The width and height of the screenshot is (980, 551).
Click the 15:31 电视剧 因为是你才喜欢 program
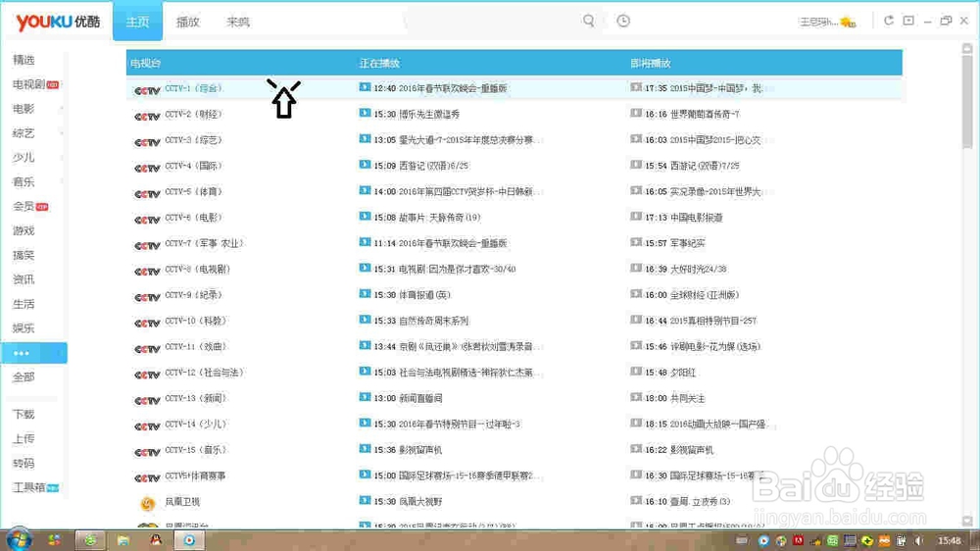tap(444, 270)
